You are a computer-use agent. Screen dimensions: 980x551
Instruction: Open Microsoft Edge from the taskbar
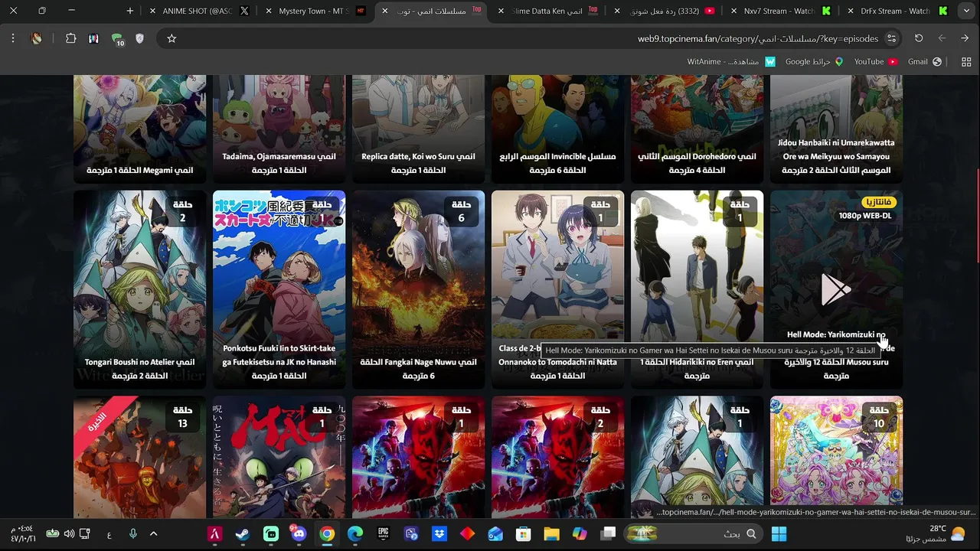tap(354, 534)
